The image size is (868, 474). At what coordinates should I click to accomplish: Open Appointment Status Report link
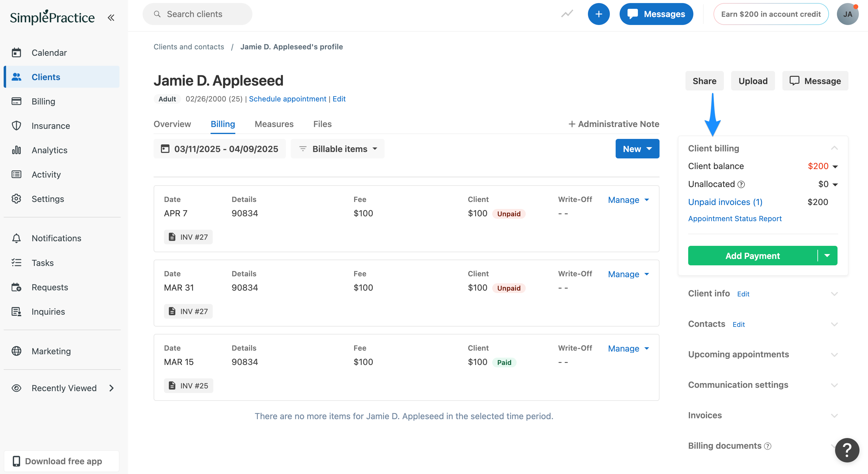click(x=735, y=219)
